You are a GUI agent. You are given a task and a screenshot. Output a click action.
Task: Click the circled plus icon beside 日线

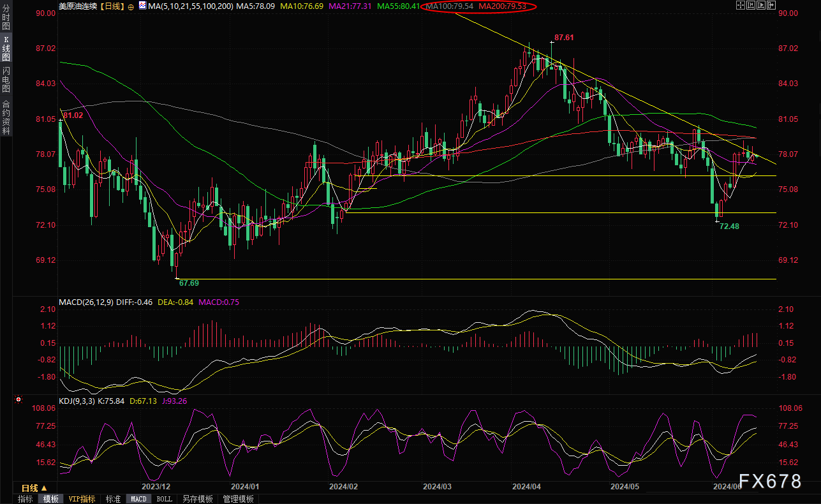click(x=131, y=6)
